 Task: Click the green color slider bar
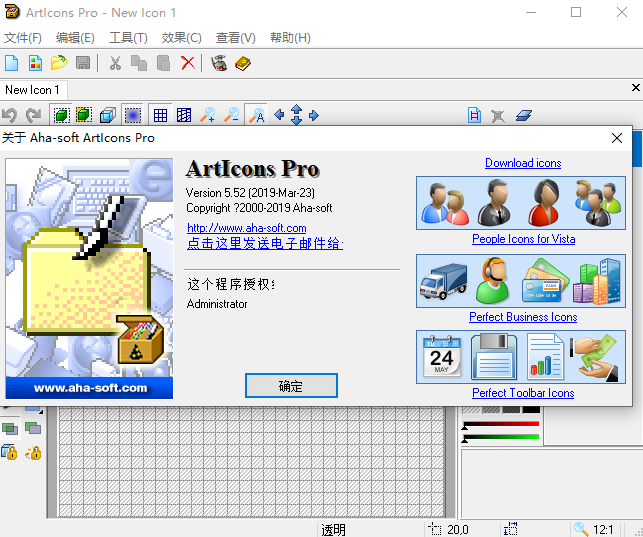pos(500,437)
